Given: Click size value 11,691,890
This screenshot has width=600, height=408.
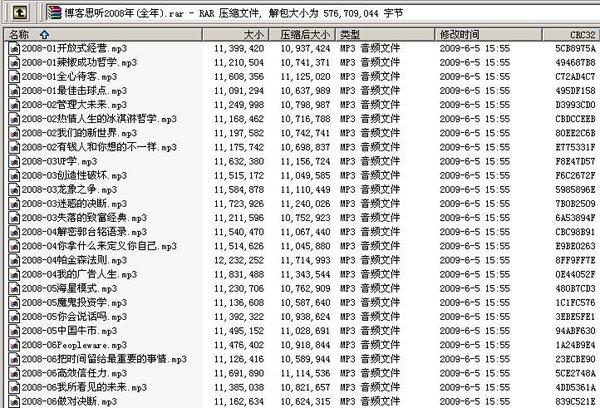Looking at the screenshot, I should (x=239, y=373).
